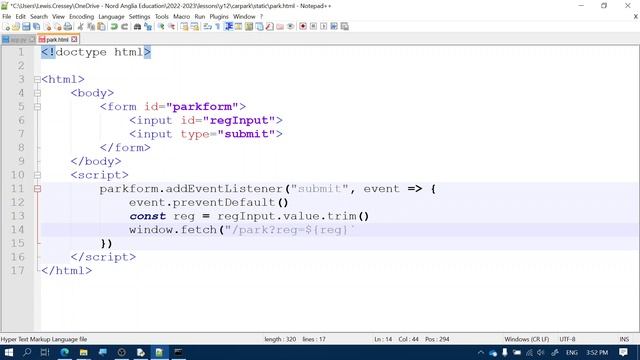Image resolution: width=640 pixels, height=360 pixels.
Task: Save the file using the Save icon
Action: (26, 27)
